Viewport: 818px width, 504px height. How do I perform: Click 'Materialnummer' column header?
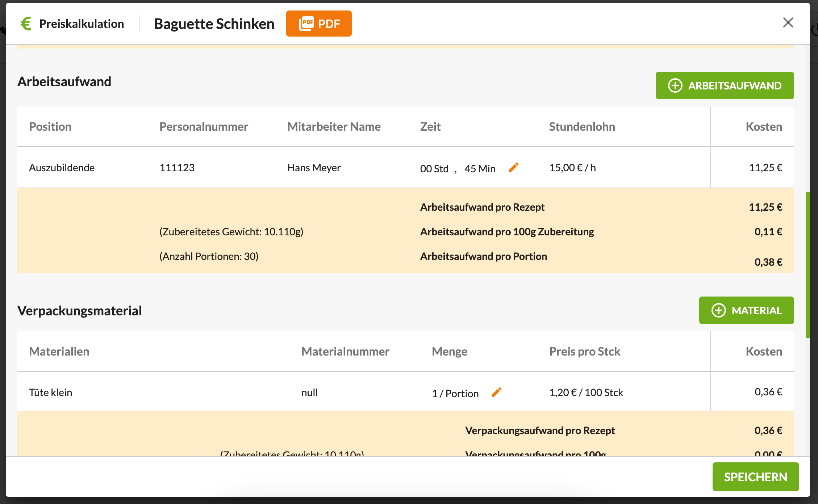point(345,352)
